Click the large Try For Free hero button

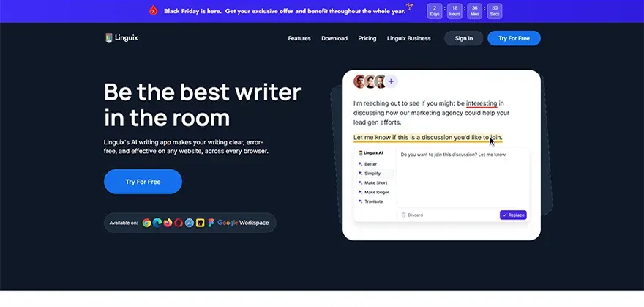coord(143,182)
